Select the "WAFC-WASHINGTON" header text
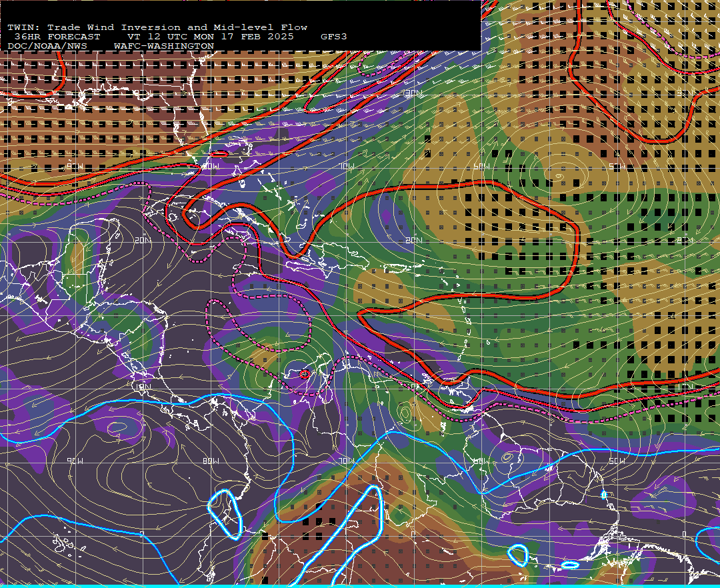720x588 pixels. tap(164, 47)
